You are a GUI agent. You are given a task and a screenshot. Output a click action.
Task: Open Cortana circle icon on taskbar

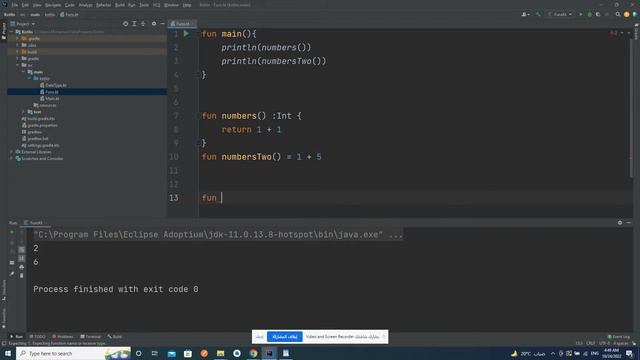[x=139, y=353]
